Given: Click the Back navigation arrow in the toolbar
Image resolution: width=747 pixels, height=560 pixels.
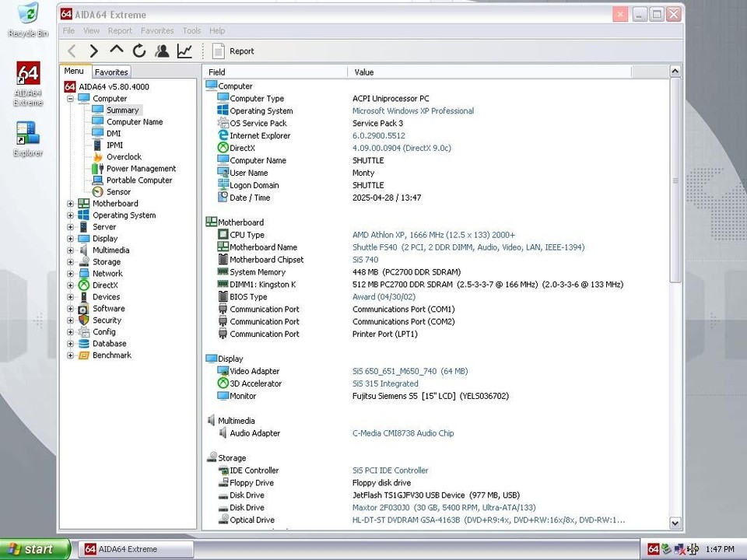Looking at the screenshot, I should click(72, 51).
